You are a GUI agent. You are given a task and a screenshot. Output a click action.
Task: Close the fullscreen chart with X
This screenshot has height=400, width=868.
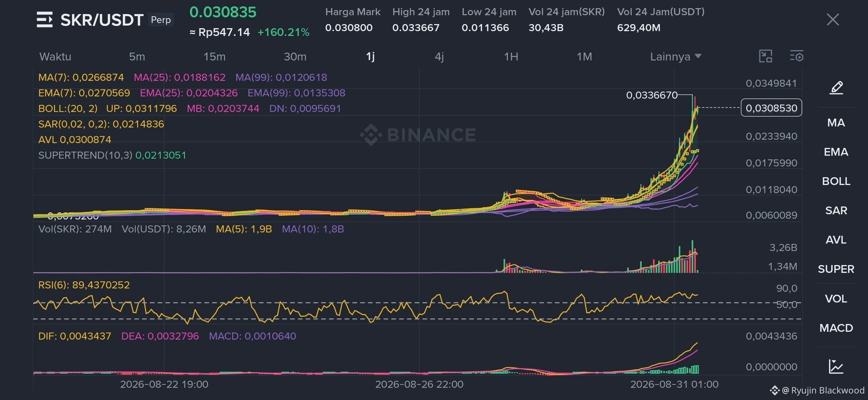pyautogui.click(x=833, y=20)
